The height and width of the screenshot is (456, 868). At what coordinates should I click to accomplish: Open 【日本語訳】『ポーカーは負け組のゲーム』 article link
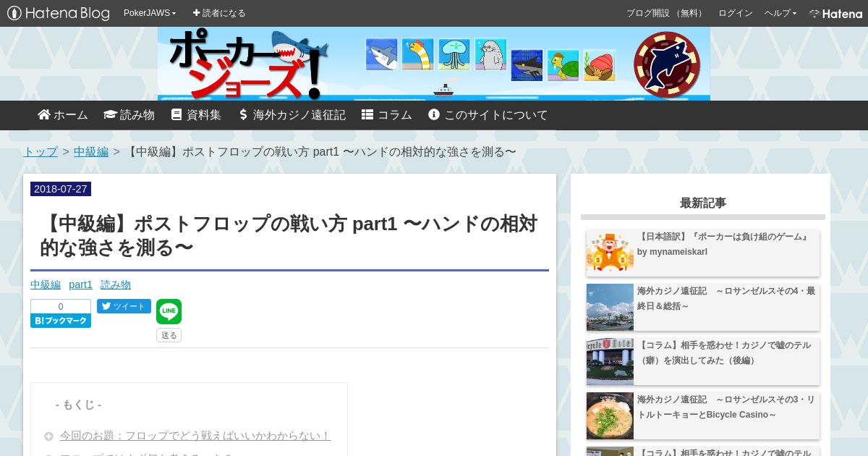pos(724,244)
